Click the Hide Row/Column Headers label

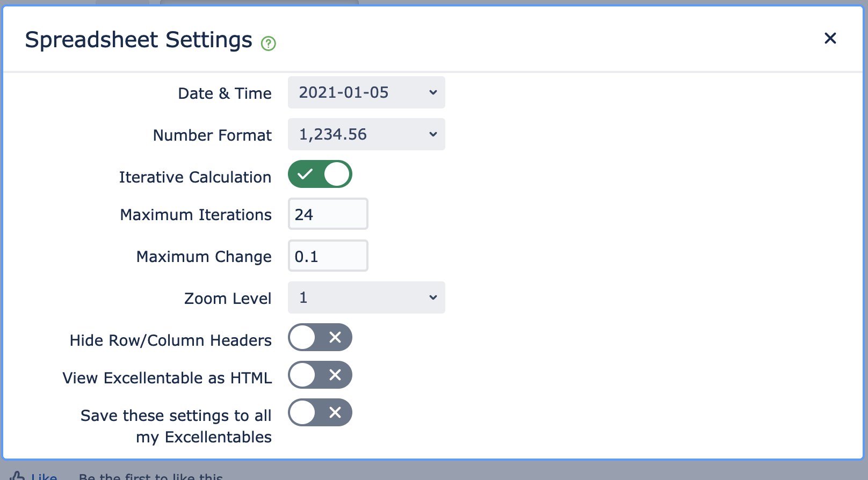[171, 340]
